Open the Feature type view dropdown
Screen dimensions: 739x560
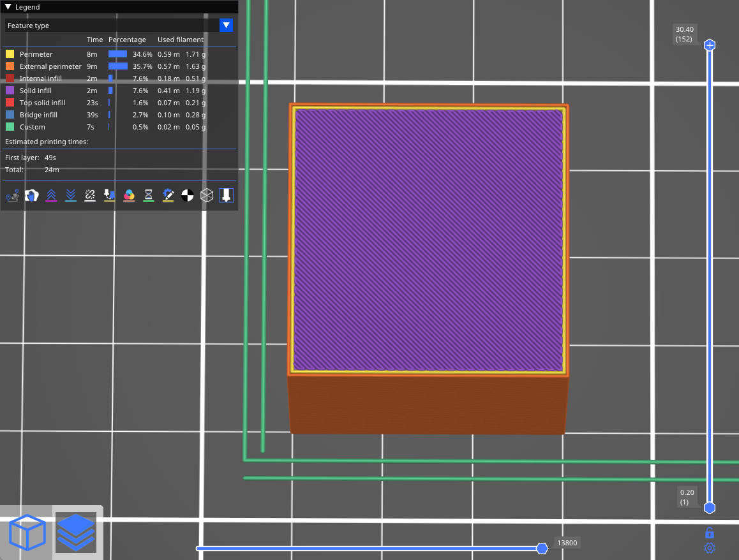112,26
